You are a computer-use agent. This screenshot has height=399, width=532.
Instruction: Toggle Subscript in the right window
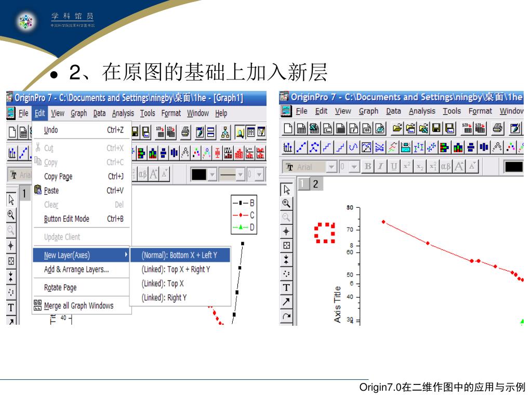[420, 167]
